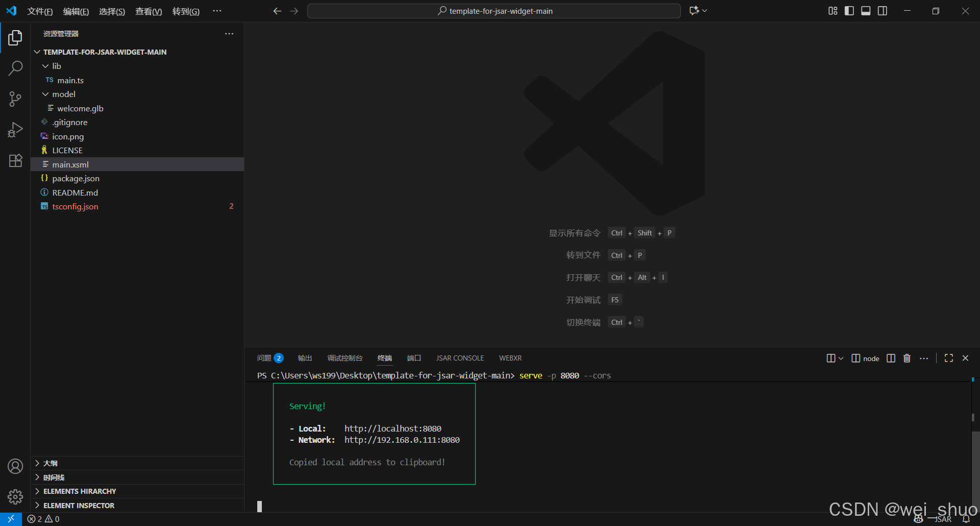Show errors and warnings in status bar

(x=43, y=519)
